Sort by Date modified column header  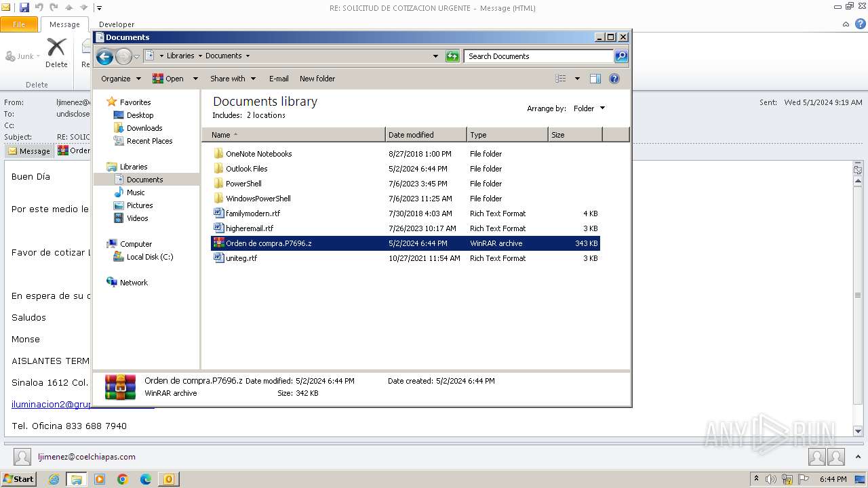[426, 135]
